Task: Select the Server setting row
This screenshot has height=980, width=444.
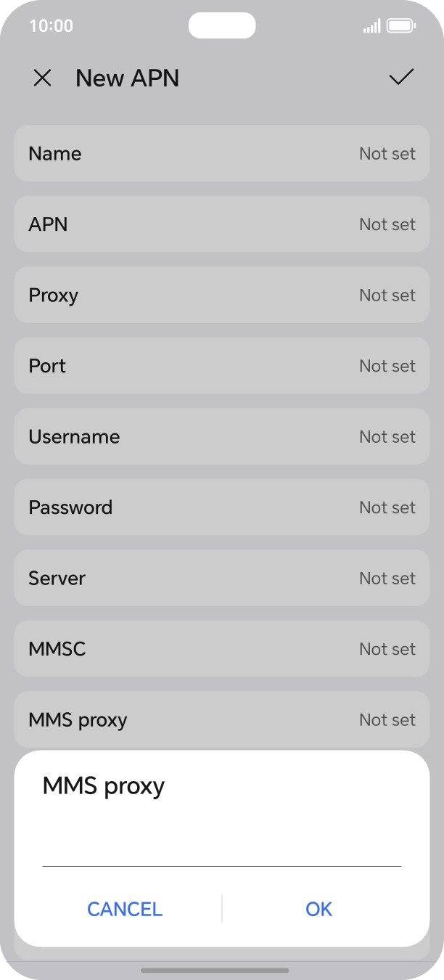Action: pyautogui.click(x=221, y=578)
